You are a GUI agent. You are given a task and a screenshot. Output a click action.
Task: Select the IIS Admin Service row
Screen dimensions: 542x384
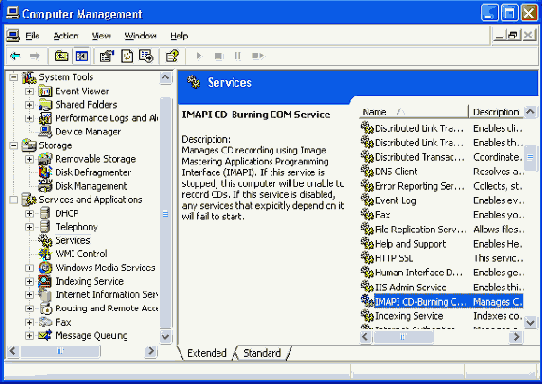point(442,287)
